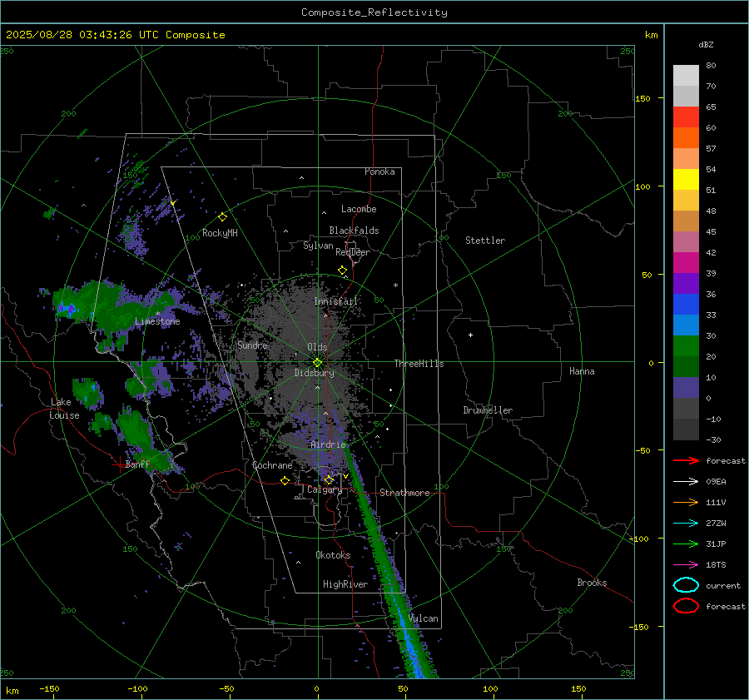749x700 pixels.
Task: Select the purple 39-36 dBZ swatch
Action: (x=686, y=283)
